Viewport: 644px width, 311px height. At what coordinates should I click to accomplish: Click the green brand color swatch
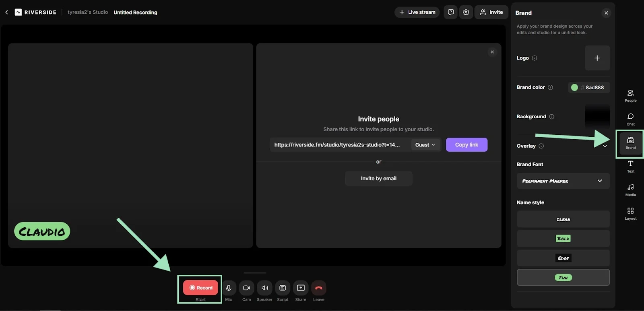[574, 87]
